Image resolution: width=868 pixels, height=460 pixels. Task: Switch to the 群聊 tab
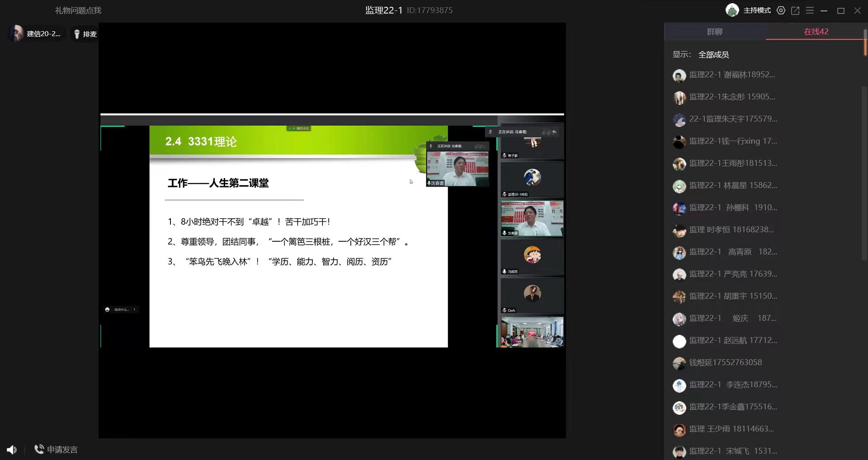714,32
